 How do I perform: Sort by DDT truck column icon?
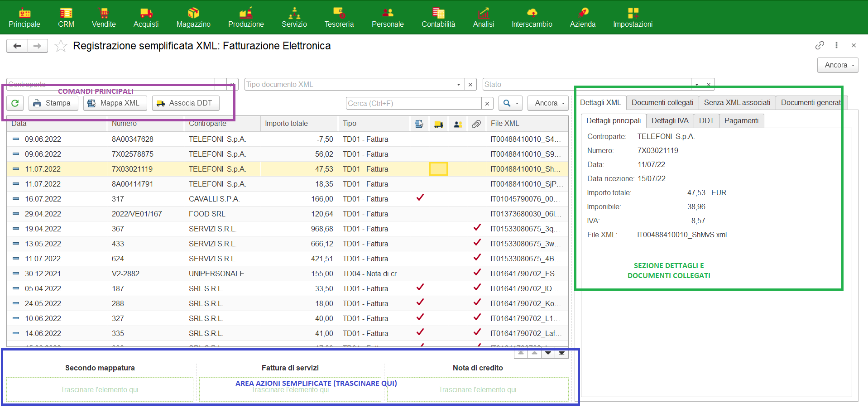(x=438, y=124)
